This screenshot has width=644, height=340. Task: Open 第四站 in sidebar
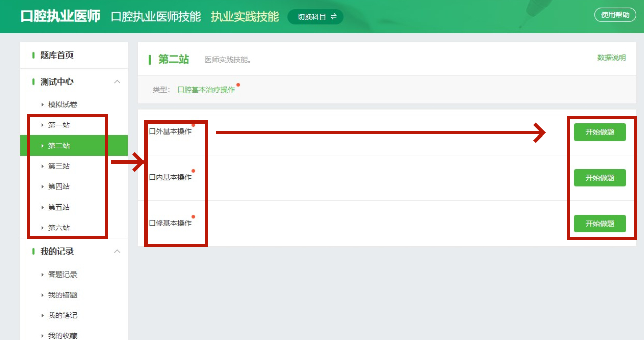pyautogui.click(x=59, y=187)
